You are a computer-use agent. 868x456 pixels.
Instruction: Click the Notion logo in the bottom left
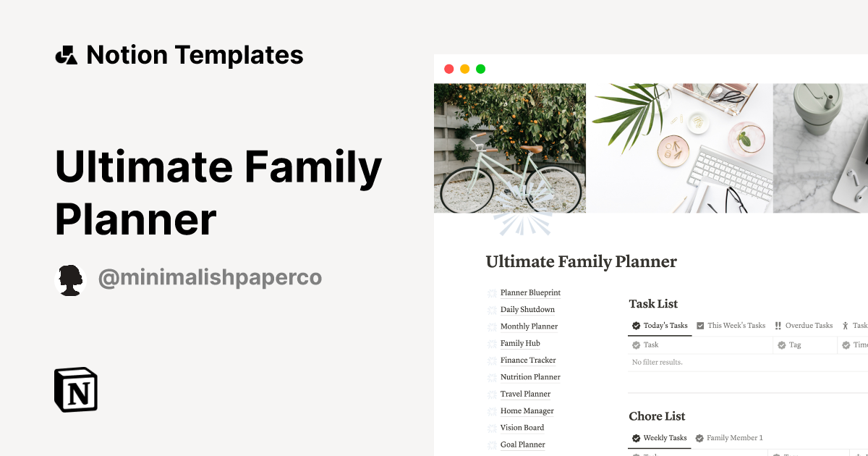(75, 389)
